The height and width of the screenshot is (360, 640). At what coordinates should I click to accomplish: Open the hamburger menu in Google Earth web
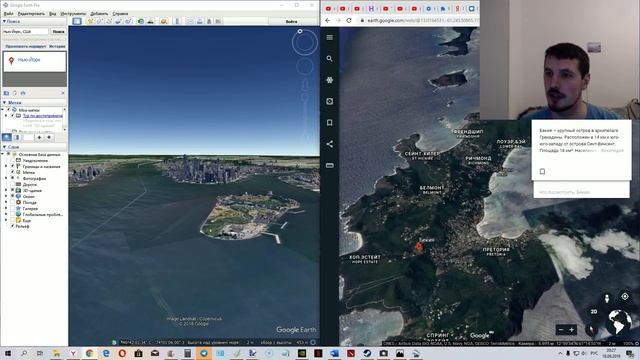329,38
